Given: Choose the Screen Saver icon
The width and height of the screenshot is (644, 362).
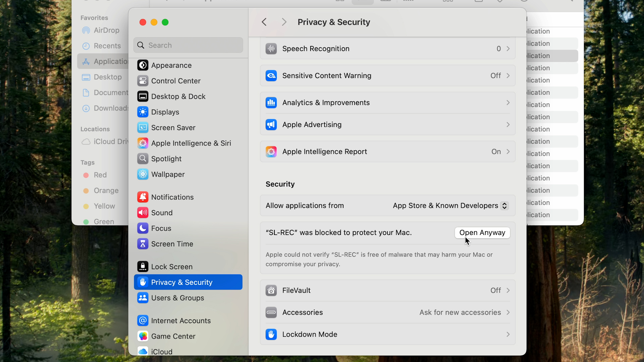Looking at the screenshot, I should 143,128.
